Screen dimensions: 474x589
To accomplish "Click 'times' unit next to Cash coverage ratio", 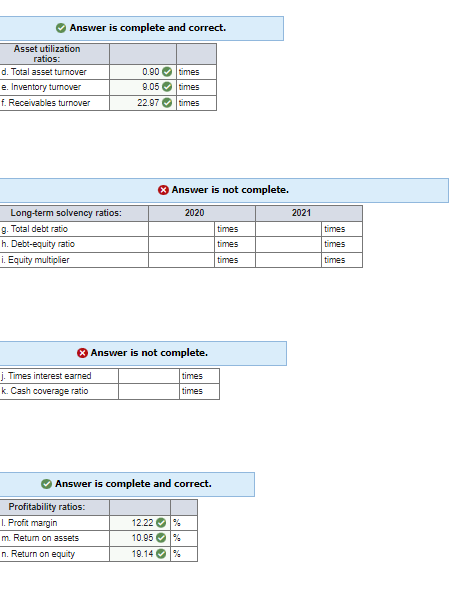I will click(192, 391).
